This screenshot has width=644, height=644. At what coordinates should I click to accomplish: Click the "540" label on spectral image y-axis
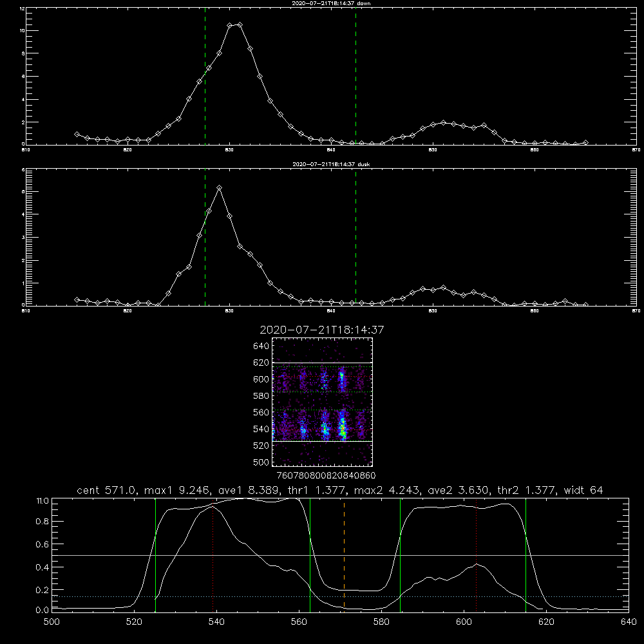pos(261,429)
